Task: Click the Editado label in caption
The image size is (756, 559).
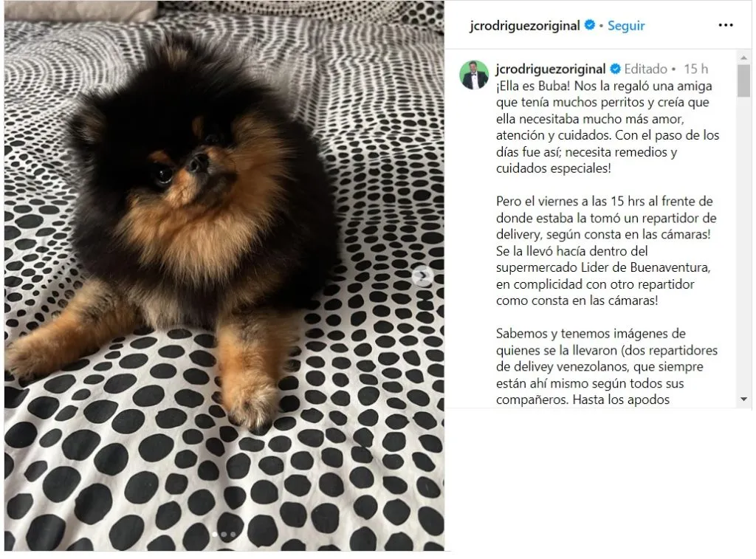Action: click(x=645, y=69)
